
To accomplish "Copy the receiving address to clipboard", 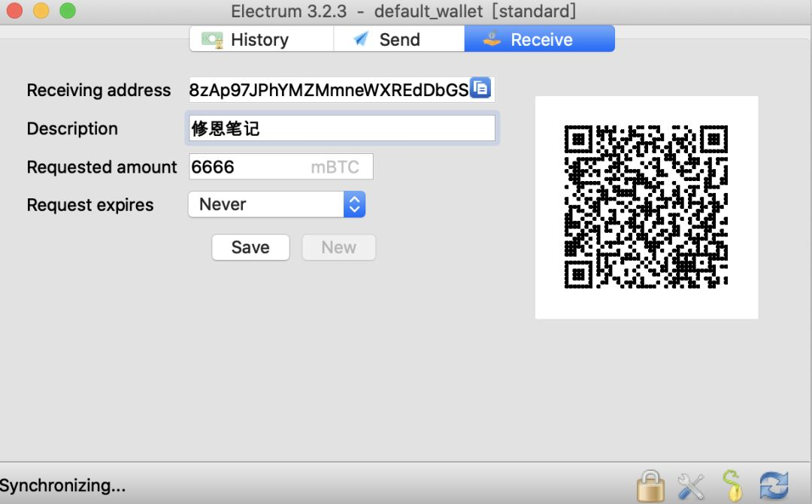I will pyautogui.click(x=480, y=88).
